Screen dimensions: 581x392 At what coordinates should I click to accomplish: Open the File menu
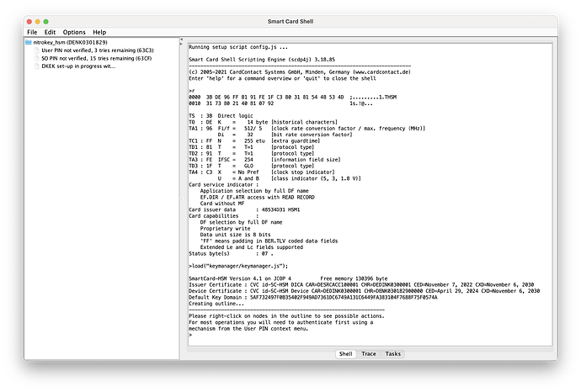[32, 32]
